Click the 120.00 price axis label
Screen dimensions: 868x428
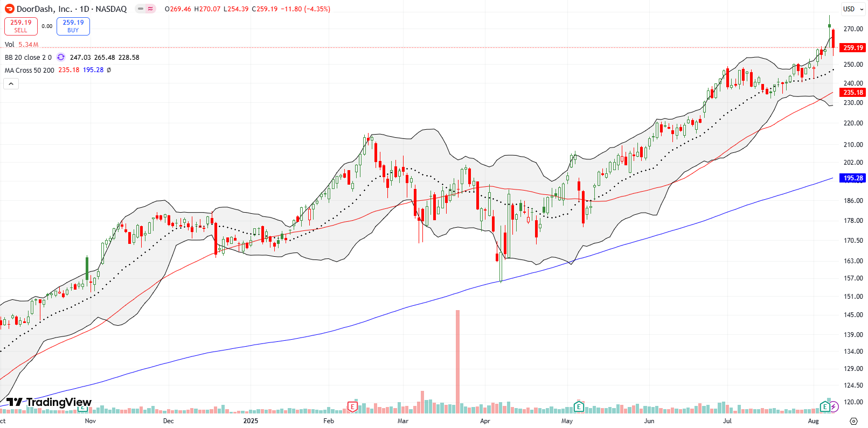coord(853,402)
